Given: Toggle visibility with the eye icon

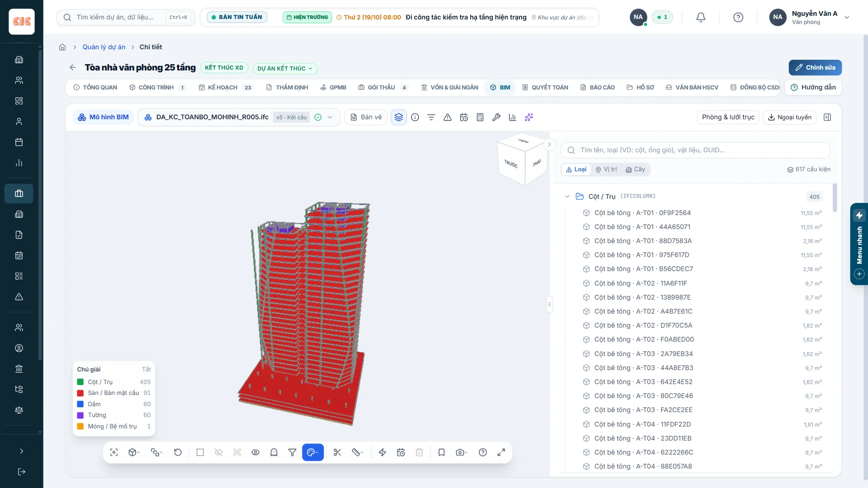Looking at the screenshot, I should click(255, 452).
